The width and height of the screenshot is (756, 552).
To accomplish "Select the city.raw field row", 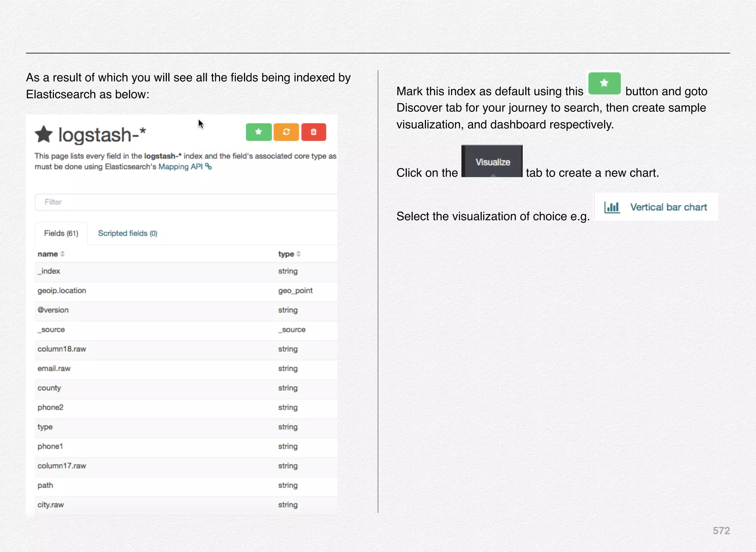I will click(x=186, y=505).
